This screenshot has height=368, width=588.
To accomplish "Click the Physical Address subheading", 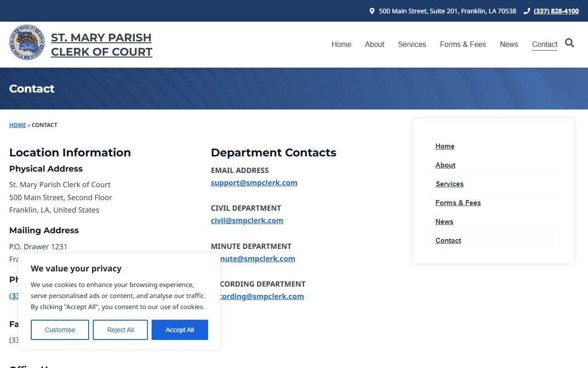I will 46,169.
